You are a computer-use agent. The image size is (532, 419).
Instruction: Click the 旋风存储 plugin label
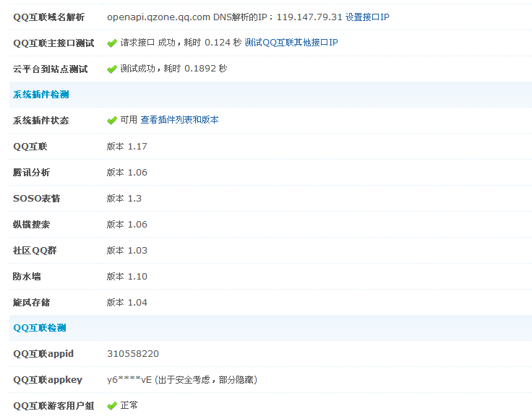[x=32, y=303]
